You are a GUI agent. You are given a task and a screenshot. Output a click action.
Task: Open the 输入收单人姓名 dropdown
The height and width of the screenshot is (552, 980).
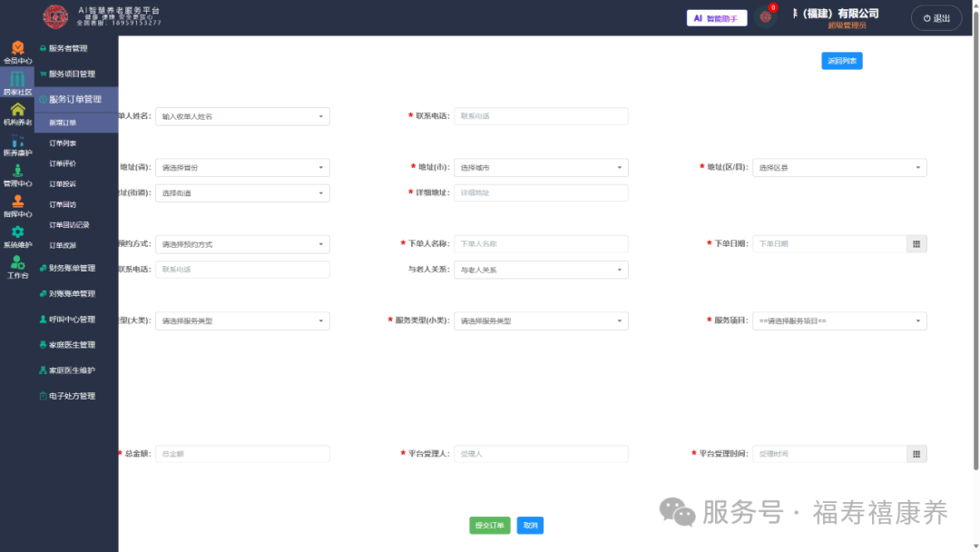(242, 116)
